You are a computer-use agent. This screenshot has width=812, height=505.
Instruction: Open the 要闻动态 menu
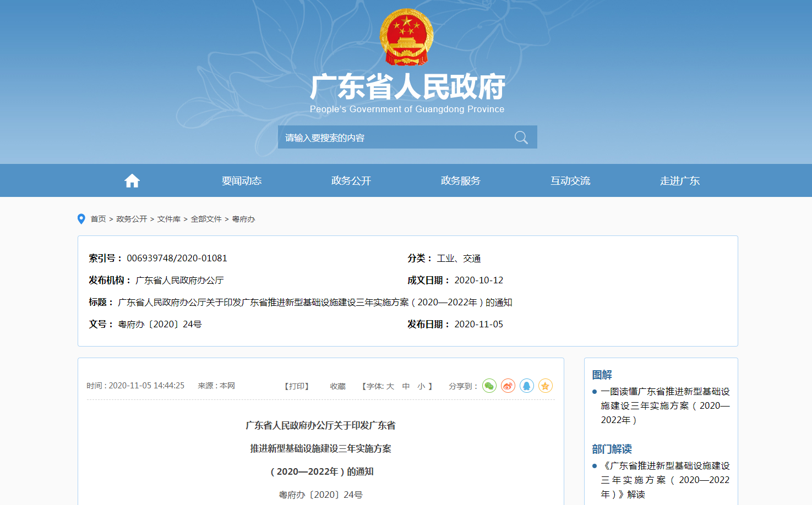(242, 181)
